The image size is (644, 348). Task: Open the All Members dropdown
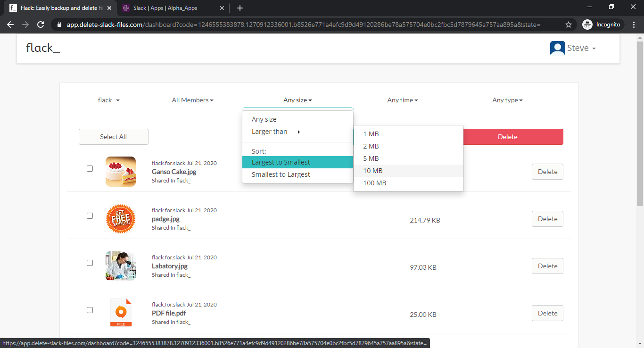click(192, 100)
